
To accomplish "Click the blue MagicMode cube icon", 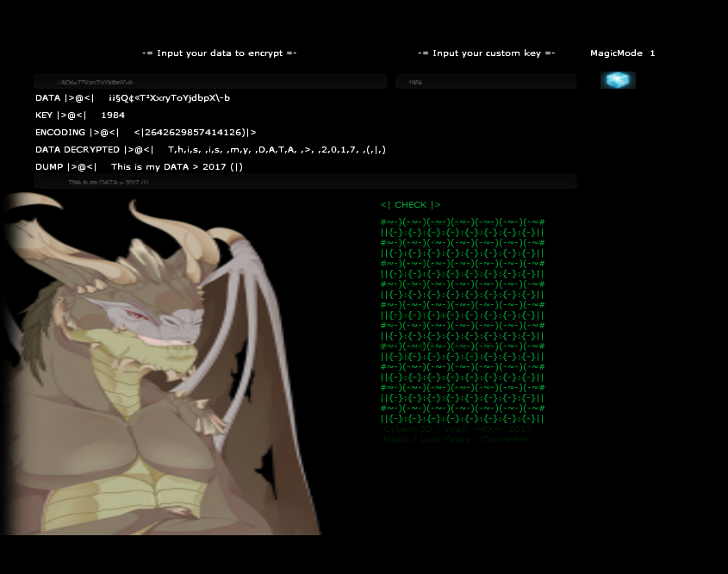I will [618, 80].
